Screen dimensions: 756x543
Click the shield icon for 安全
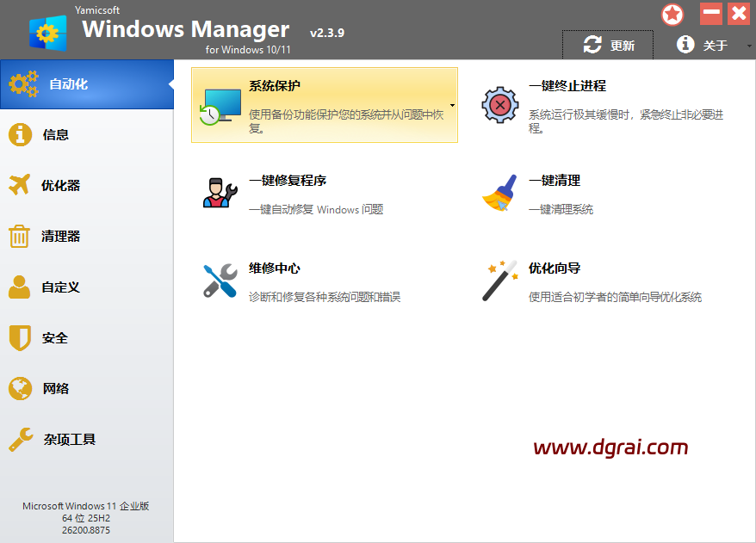coord(20,337)
